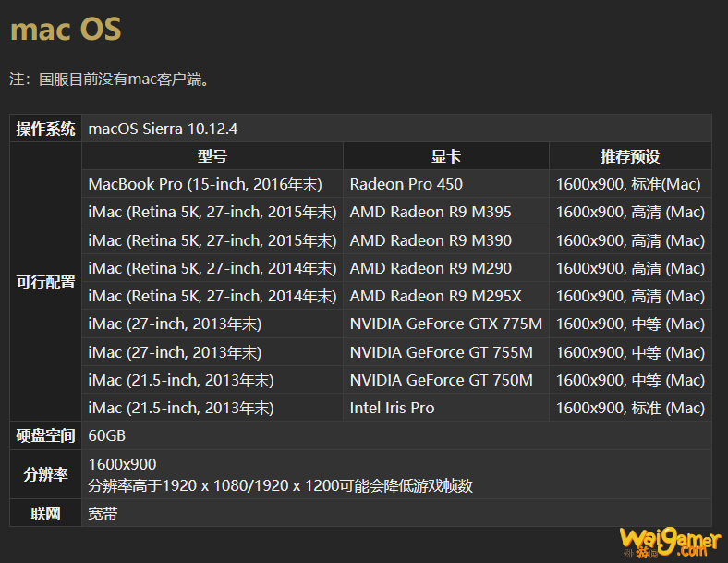Click the "联网" row label

coord(45,513)
